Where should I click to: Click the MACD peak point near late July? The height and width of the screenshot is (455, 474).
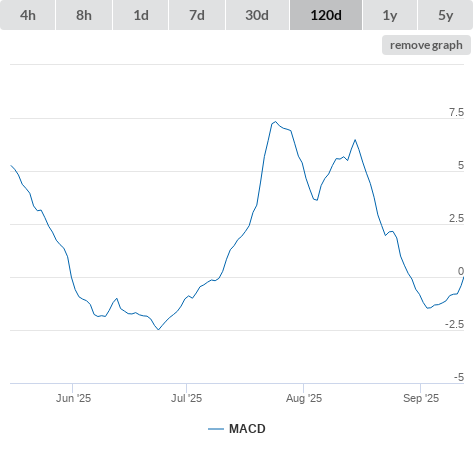pyautogui.click(x=275, y=122)
